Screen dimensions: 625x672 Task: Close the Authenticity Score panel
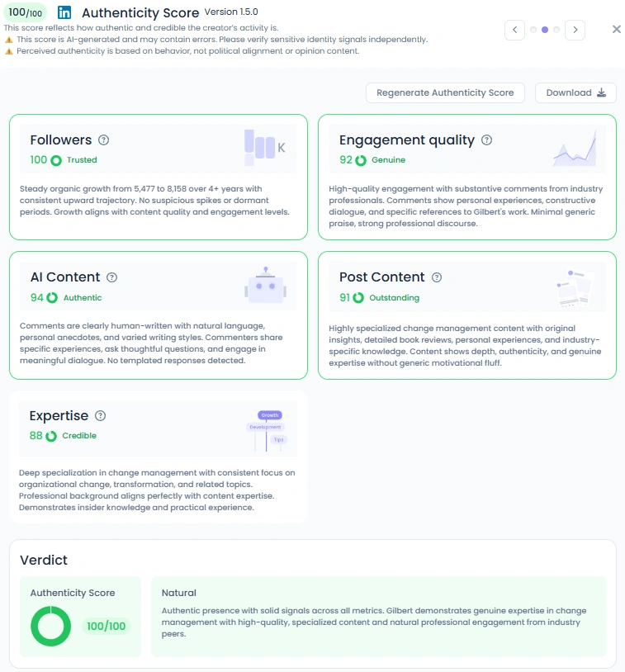pyautogui.click(x=617, y=29)
